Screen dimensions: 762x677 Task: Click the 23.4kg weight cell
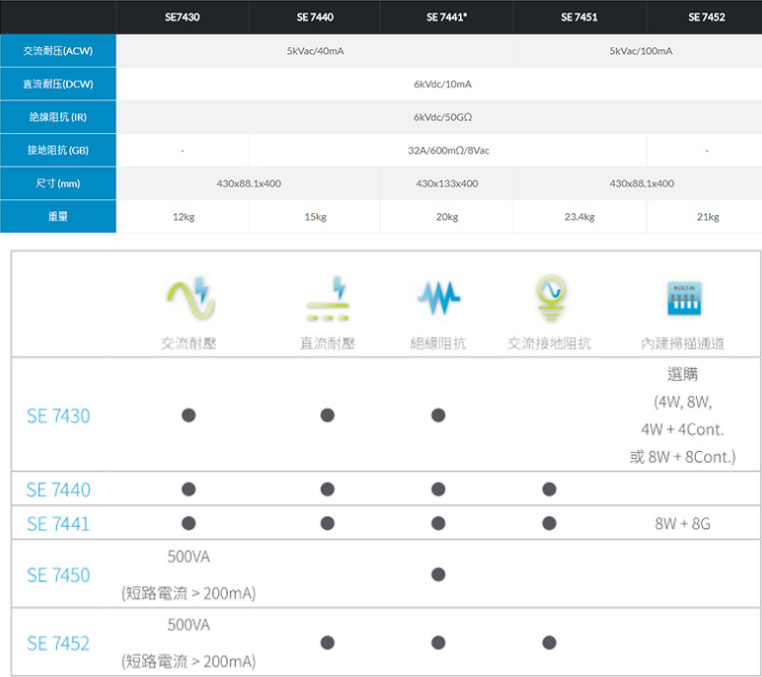click(x=579, y=217)
